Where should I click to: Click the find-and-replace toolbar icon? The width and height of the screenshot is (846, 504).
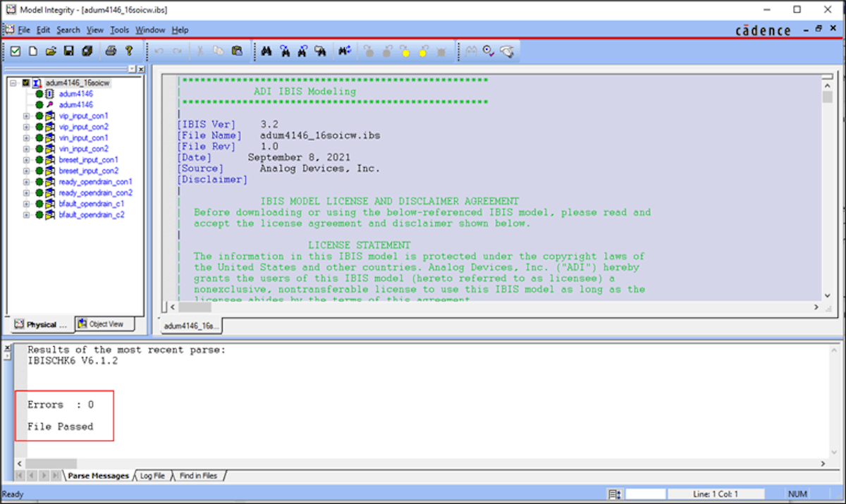tap(345, 51)
